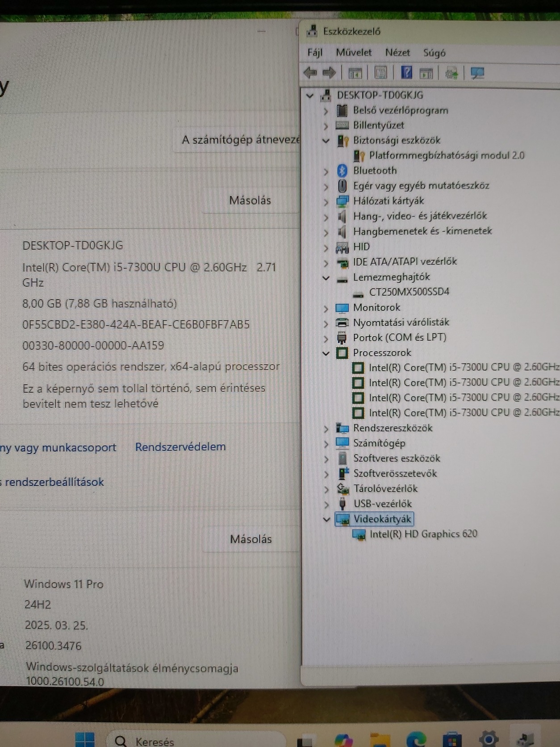Open the rendszerbeállítások link in Settings
The image size is (560, 747).
pos(52,482)
